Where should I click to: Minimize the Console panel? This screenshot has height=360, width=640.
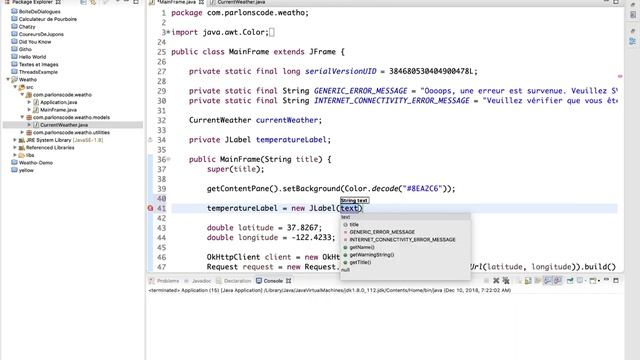point(607,280)
